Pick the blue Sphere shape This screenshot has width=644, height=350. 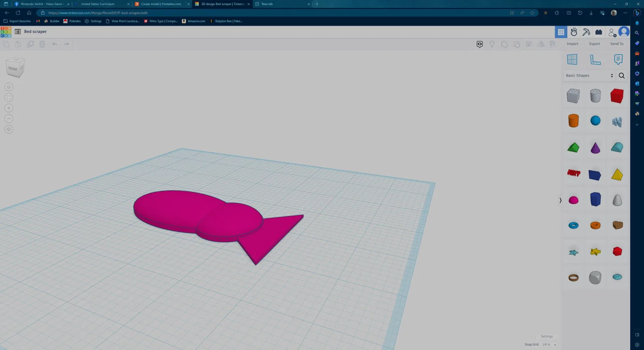pyautogui.click(x=595, y=120)
